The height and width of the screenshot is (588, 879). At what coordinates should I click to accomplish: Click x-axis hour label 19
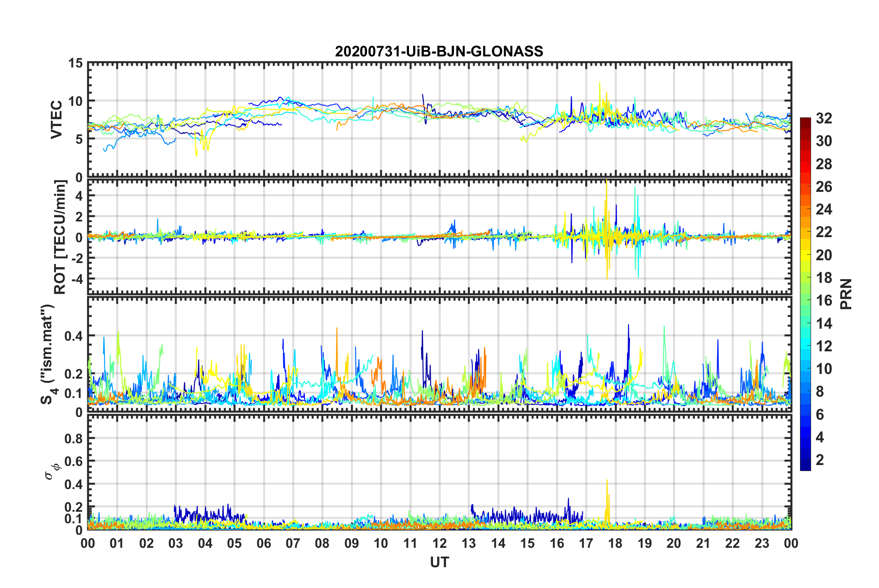[x=645, y=543]
